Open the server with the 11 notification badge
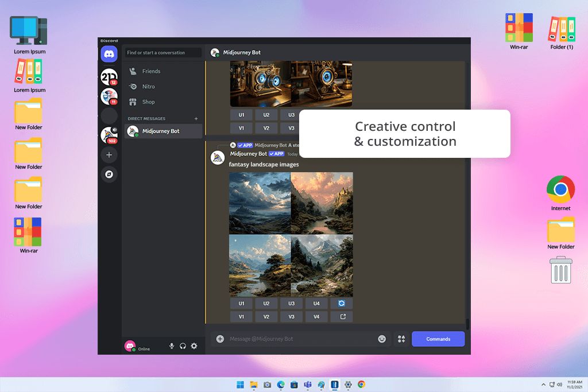Viewport: 588px width, 392px height. pyautogui.click(x=109, y=96)
